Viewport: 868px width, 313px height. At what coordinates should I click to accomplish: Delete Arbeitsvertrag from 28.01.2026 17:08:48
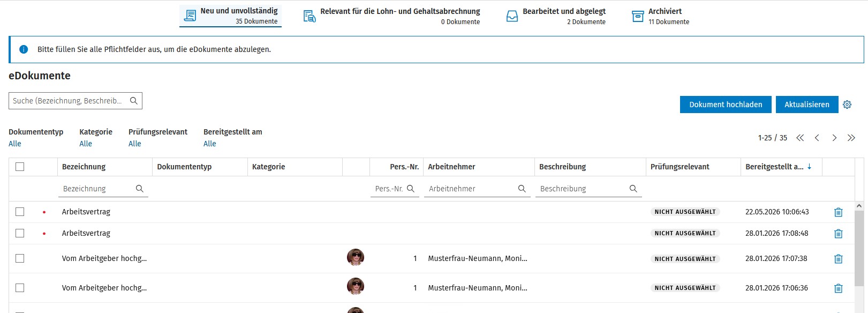coord(839,234)
